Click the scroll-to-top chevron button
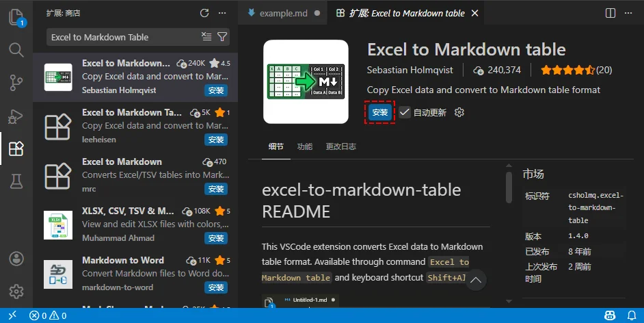 [476, 281]
